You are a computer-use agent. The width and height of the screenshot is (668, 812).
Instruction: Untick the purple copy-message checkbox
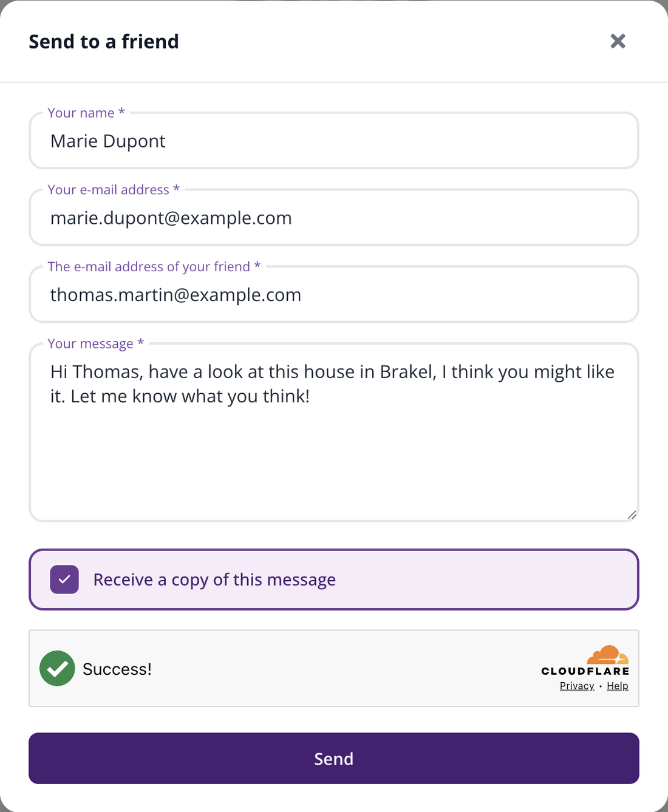click(x=64, y=580)
